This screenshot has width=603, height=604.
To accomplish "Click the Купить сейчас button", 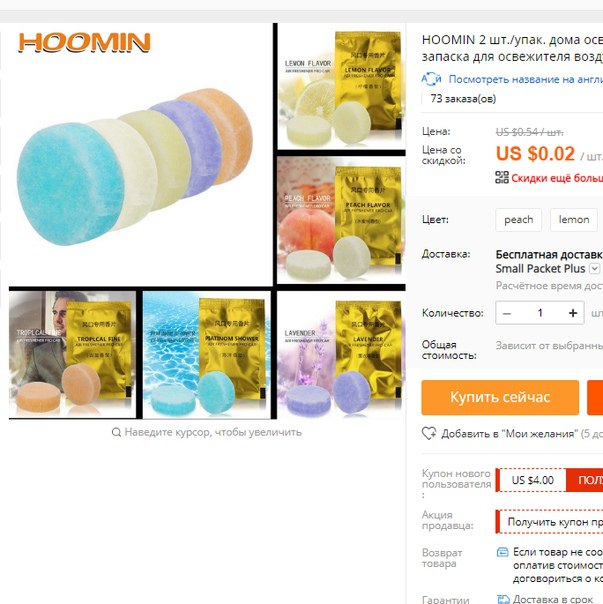I will pyautogui.click(x=500, y=397).
